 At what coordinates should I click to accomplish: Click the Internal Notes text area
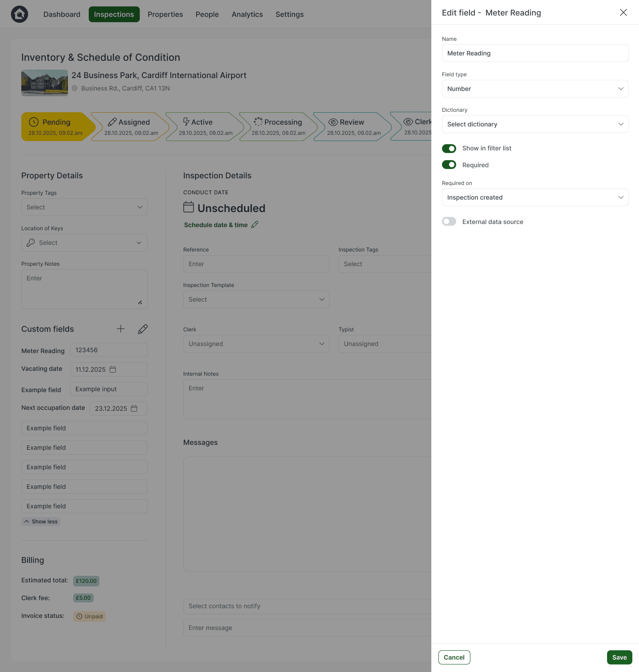[307, 399]
